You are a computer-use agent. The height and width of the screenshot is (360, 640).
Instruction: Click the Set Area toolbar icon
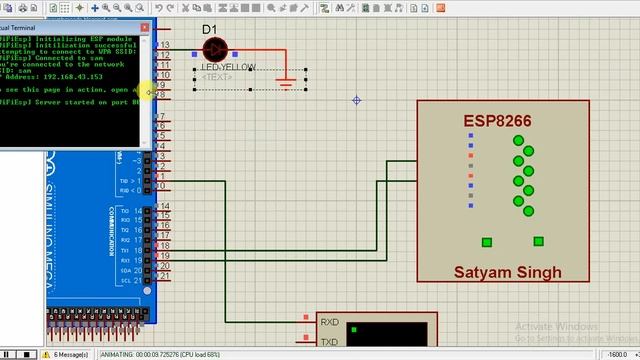34,8
